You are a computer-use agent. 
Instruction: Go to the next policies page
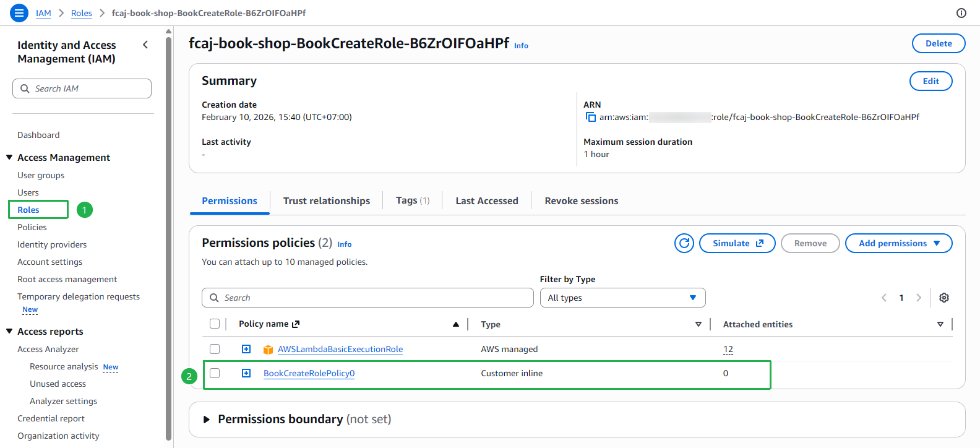(x=919, y=298)
